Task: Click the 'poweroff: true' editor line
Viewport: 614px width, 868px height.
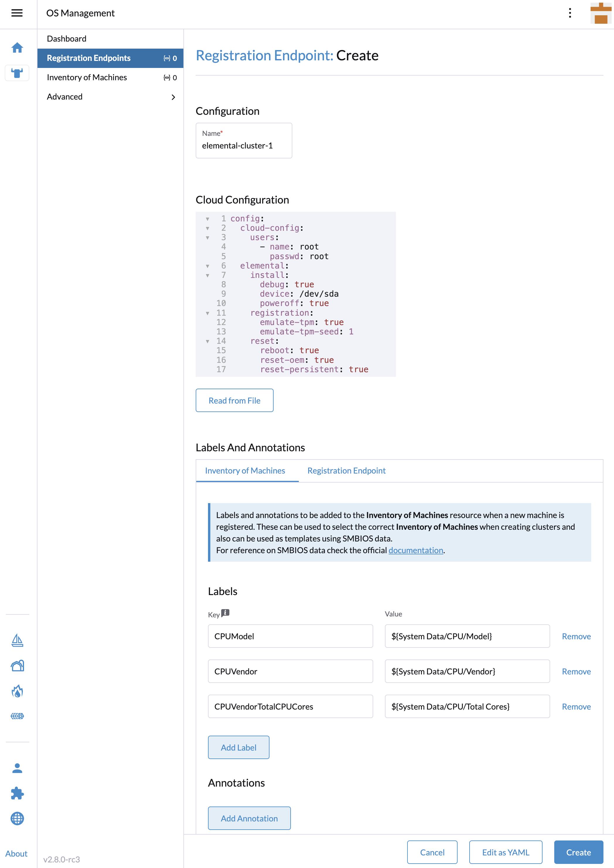Action: (x=294, y=304)
